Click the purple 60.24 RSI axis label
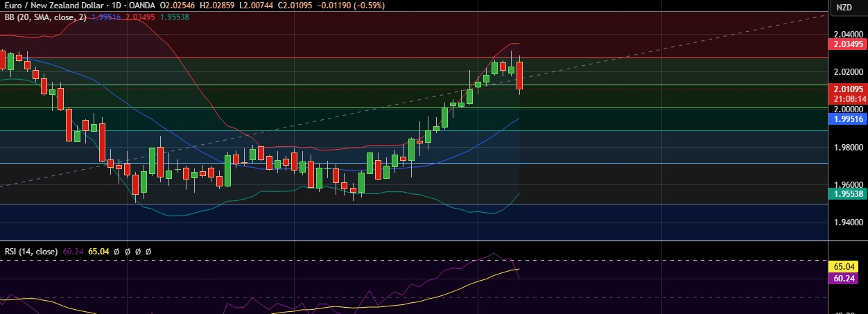868x314 pixels. pos(843,278)
